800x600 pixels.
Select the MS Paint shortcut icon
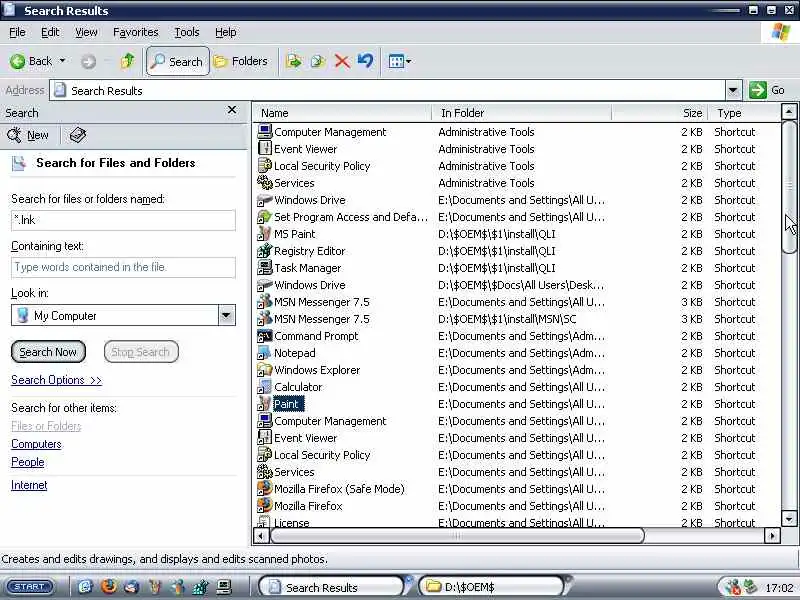[264, 234]
